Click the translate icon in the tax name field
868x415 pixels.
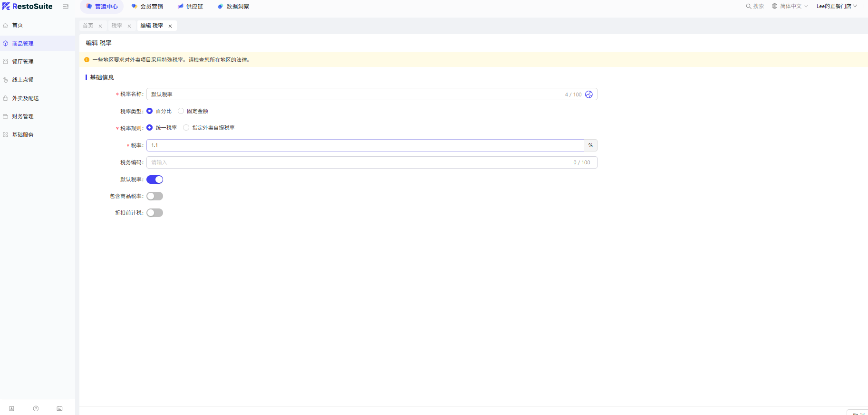coord(589,94)
